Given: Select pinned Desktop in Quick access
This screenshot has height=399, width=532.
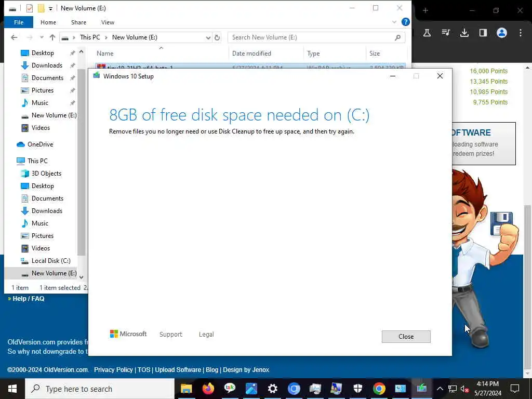Looking at the screenshot, I should click(43, 53).
